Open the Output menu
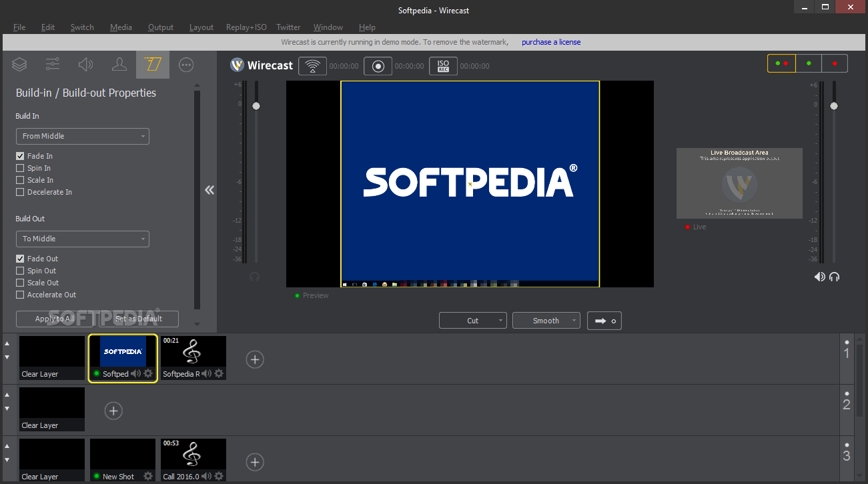This screenshot has height=484, width=868. 161,27
